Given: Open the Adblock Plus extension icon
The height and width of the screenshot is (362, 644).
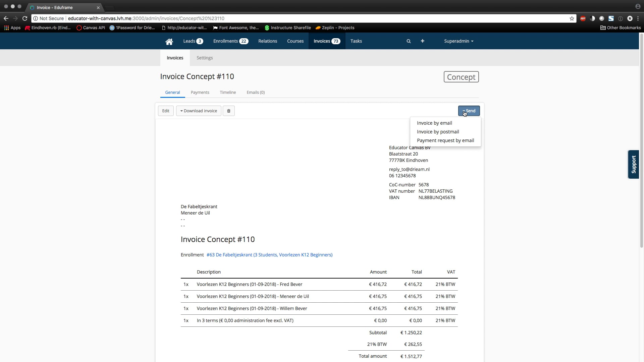Looking at the screenshot, I should tap(583, 18).
